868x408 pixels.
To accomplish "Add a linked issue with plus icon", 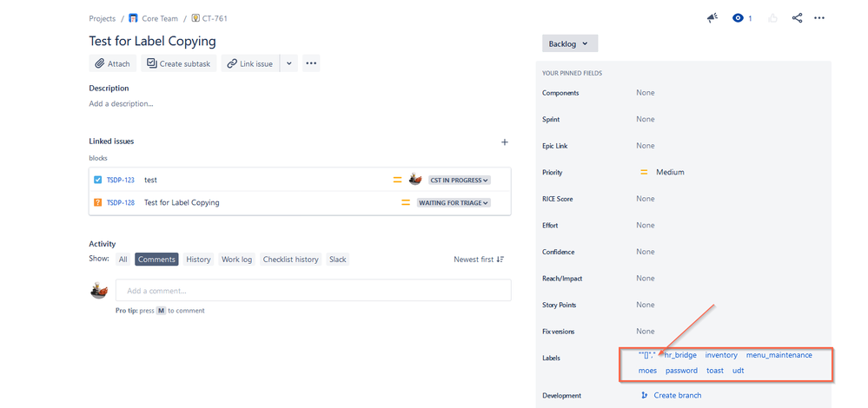I will [x=504, y=142].
